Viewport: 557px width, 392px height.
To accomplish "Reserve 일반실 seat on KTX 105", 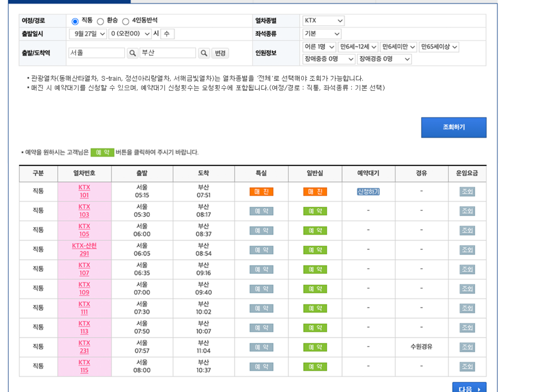I will [x=315, y=230].
